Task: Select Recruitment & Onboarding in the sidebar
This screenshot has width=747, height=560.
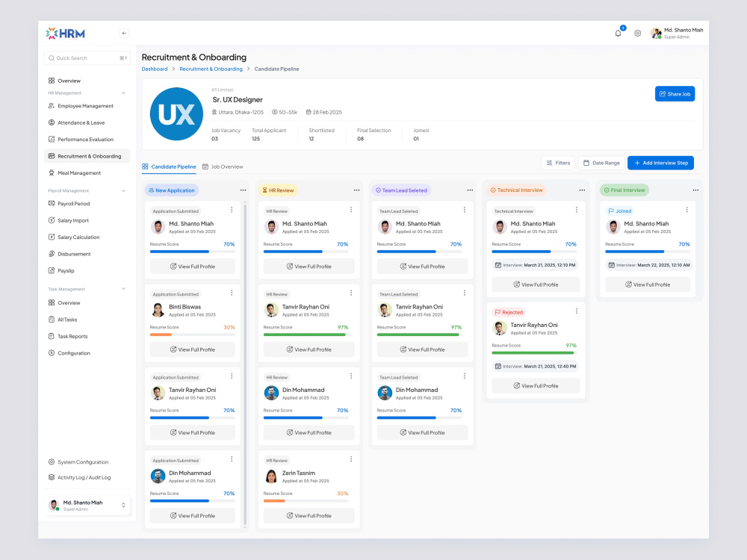Action: [x=87, y=156]
